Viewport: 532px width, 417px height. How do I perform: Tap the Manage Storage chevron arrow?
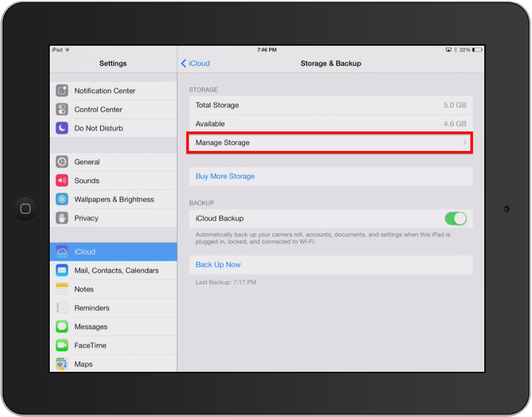(465, 143)
